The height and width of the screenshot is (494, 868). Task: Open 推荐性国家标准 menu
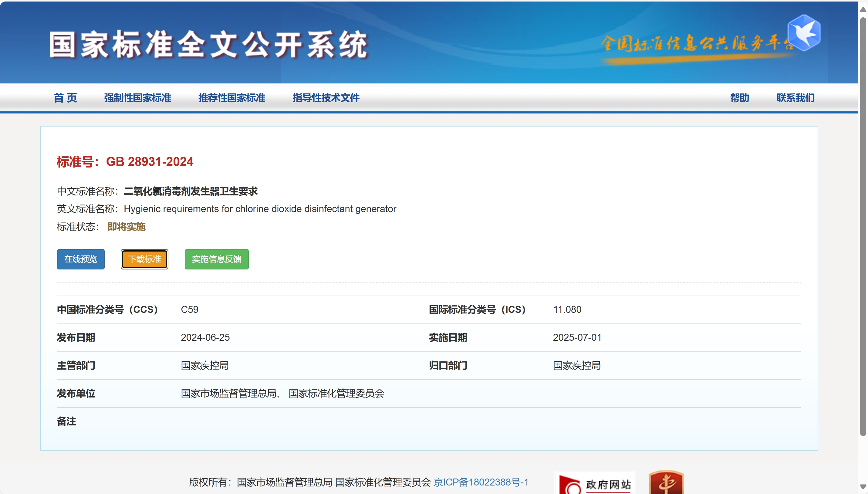[232, 98]
